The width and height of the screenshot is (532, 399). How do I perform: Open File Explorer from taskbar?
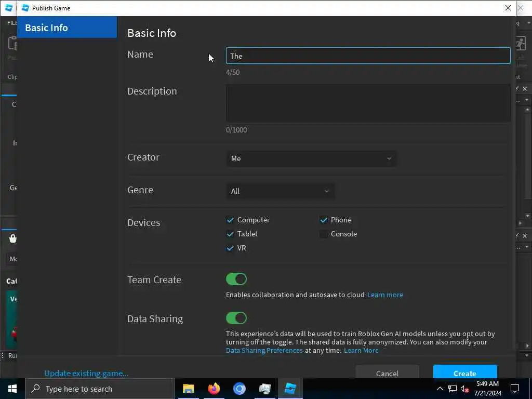[x=188, y=389]
